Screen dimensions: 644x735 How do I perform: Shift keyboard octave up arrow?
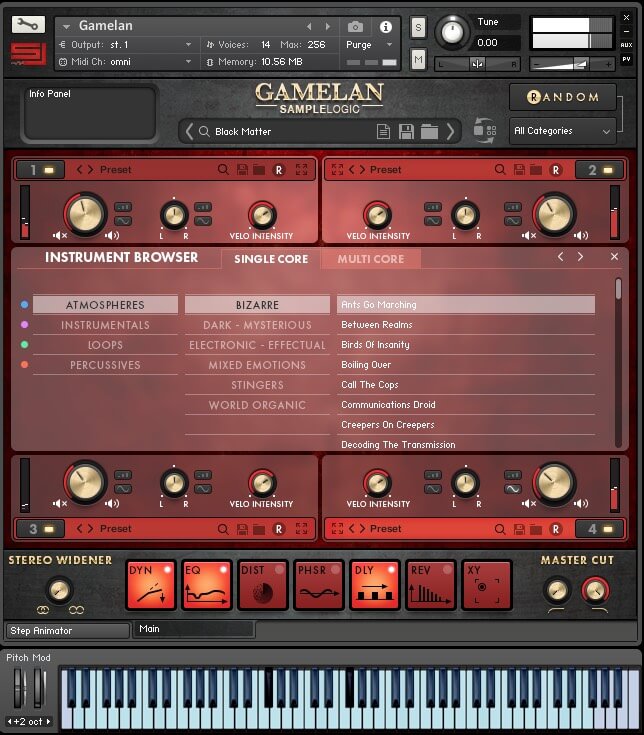click(48, 721)
